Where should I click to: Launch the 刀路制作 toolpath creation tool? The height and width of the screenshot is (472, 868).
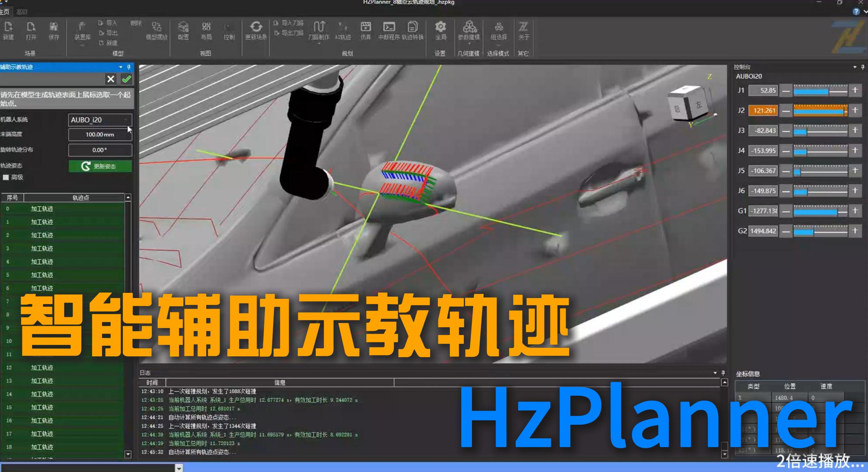coord(319,32)
